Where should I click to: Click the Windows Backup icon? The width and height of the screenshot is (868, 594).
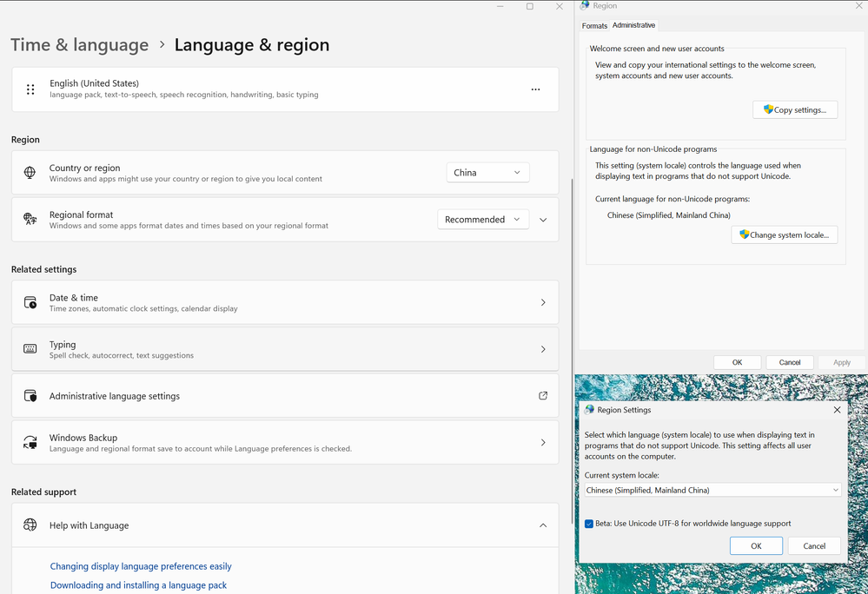point(30,443)
